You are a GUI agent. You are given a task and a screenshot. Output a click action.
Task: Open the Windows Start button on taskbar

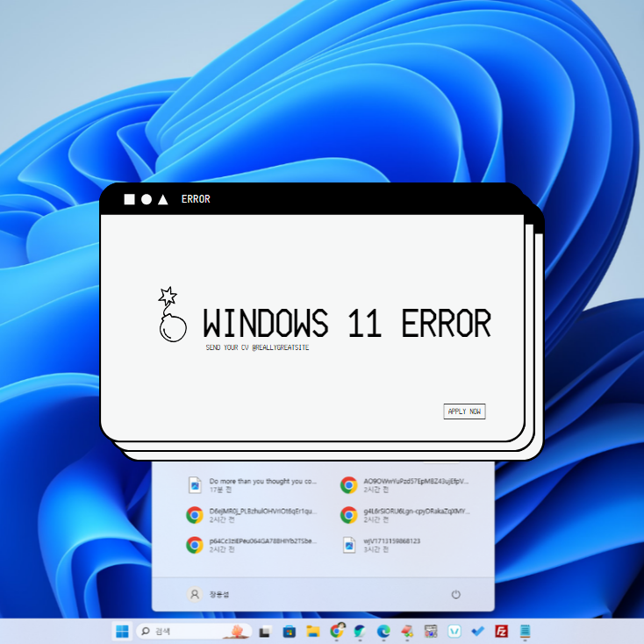122,631
